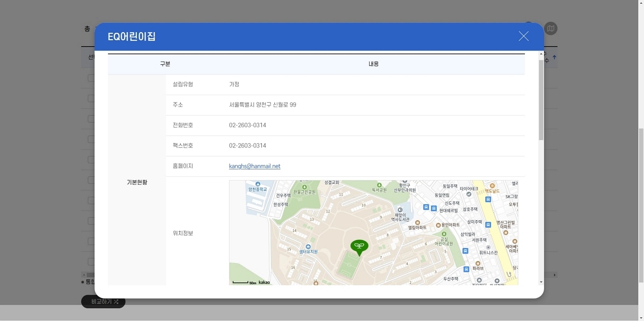The height and width of the screenshot is (321, 644).
Task: Click the popup scrollbar down arrow
Action: [541, 282]
